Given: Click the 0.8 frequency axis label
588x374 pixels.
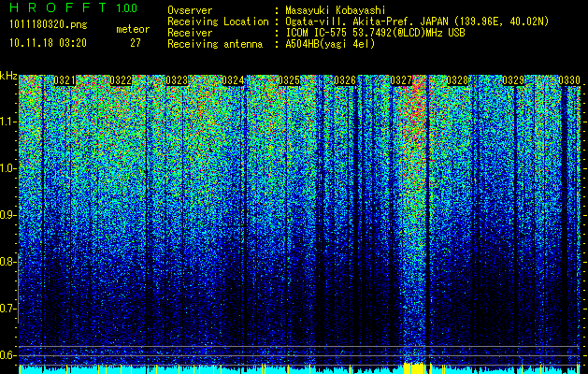Looking at the screenshot, I should click(x=7, y=262).
